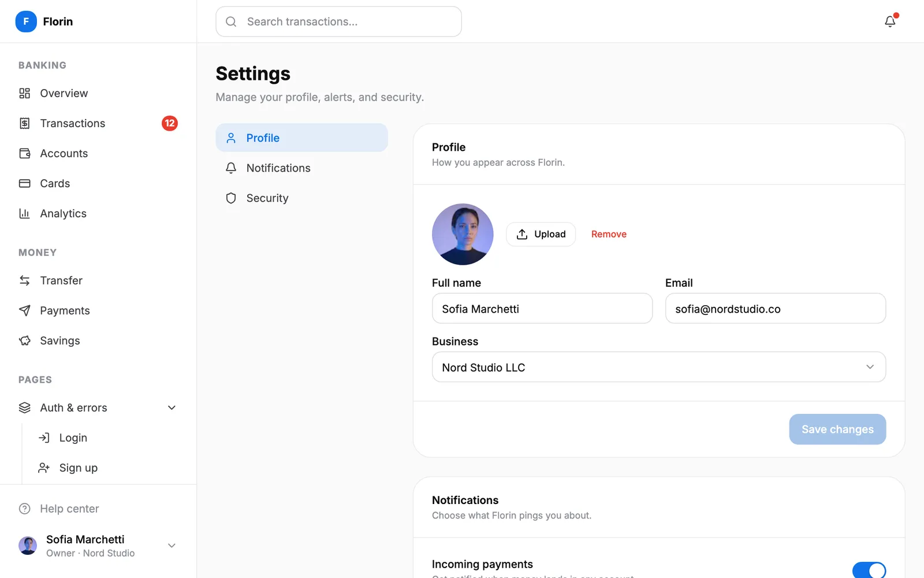
Task: Click the Help center question icon
Action: coord(24,509)
